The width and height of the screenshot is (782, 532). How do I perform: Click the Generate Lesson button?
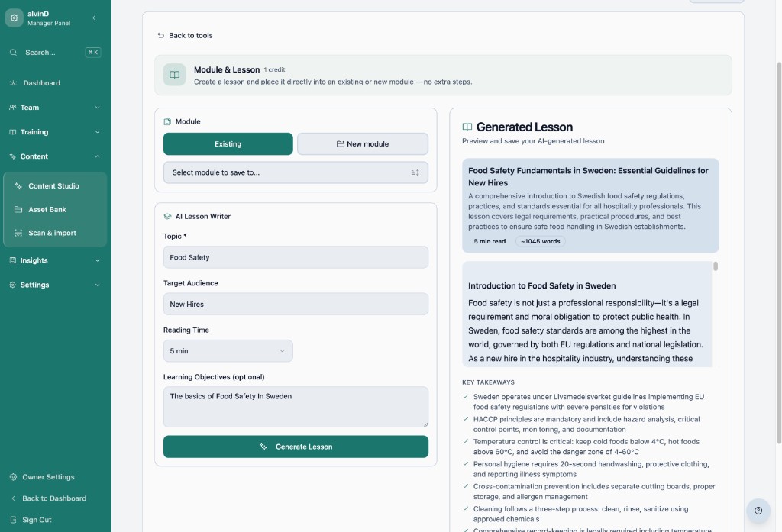click(296, 447)
